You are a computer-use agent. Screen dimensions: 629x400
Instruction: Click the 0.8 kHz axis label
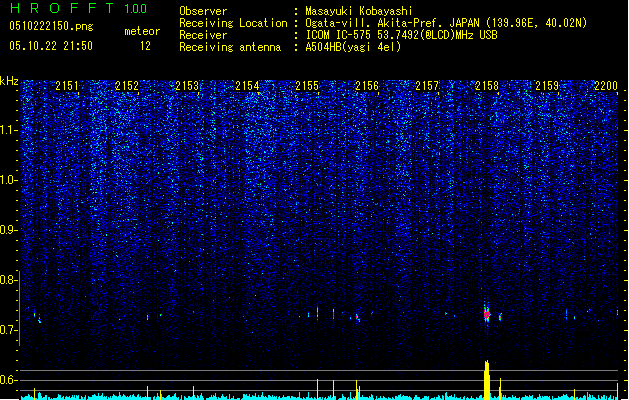coord(9,280)
